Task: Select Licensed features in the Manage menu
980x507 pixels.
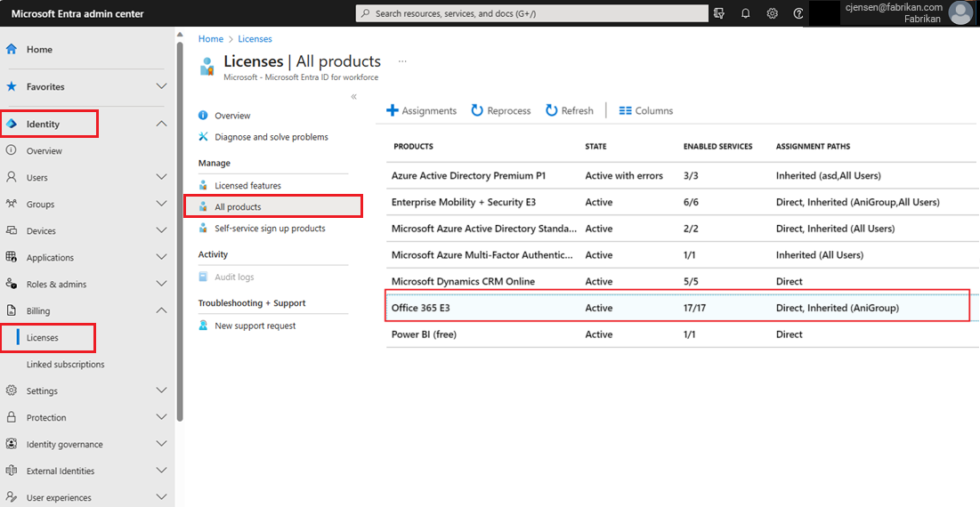Action: coord(247,186)
